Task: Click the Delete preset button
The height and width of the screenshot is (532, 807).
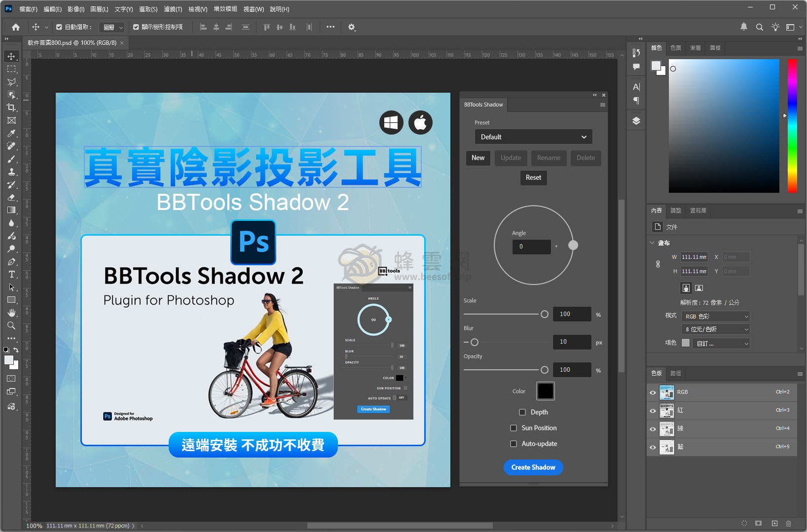Action: 586,158
